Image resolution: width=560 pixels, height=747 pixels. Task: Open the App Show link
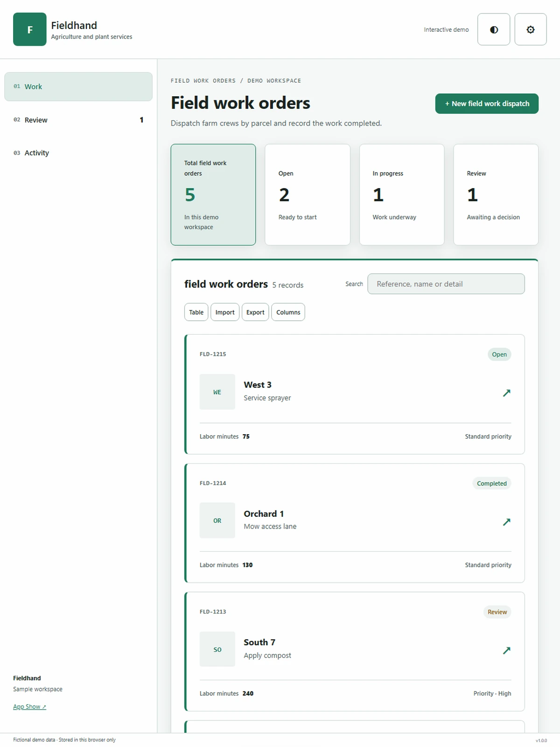pyautogui.click(x=29, y=707)
